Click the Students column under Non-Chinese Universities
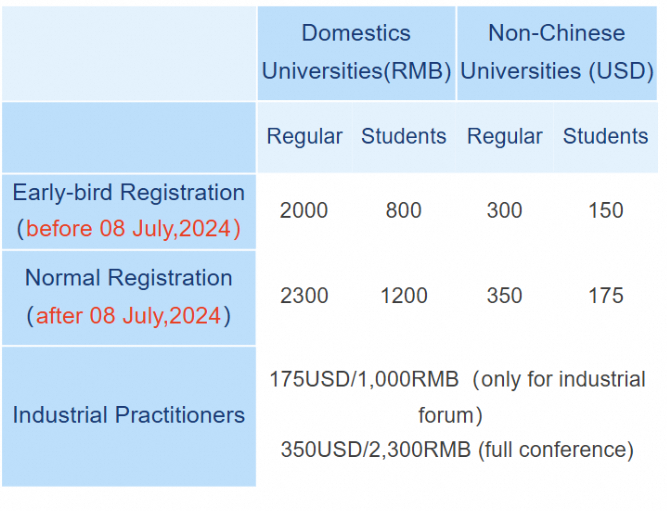 coord(605,137)
